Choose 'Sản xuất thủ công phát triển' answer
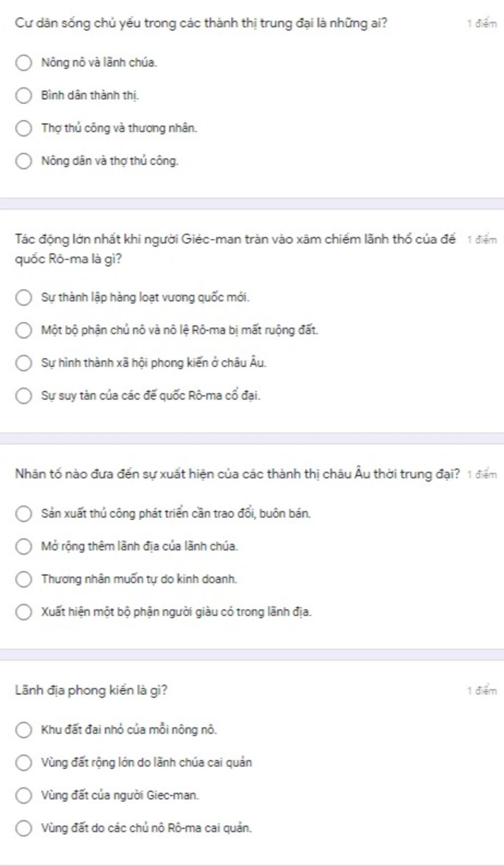 [x=24, y=514]
